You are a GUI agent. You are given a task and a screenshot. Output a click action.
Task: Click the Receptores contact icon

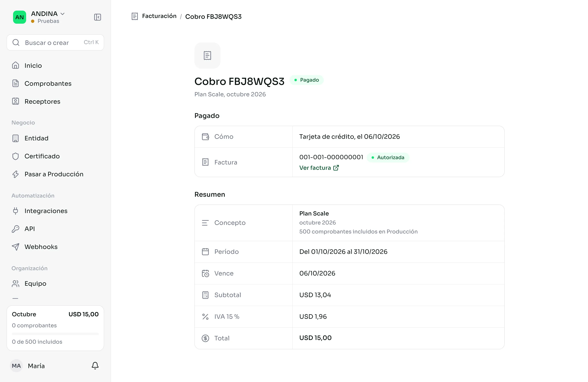pos(16,101)
